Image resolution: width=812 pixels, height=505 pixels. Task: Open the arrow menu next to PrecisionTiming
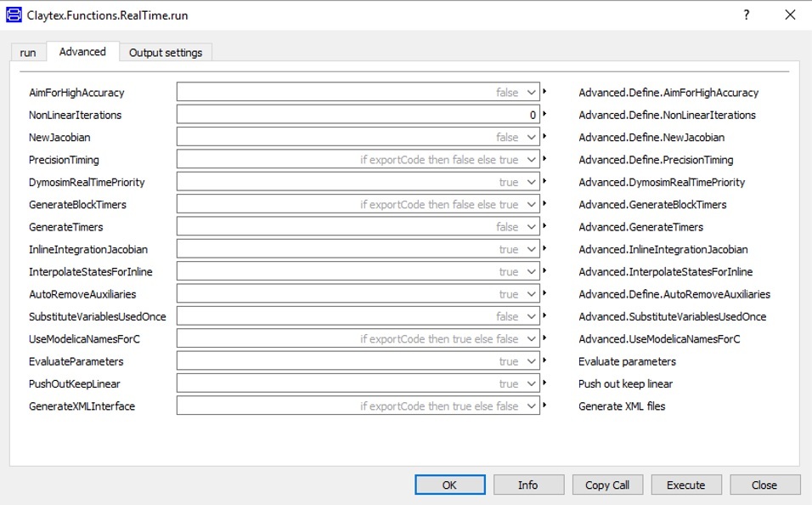coord(544,159)
